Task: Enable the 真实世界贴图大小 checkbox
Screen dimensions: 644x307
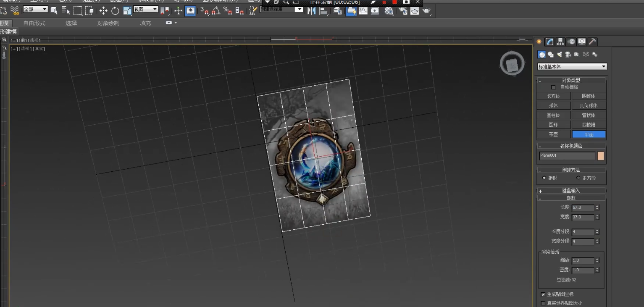Action: coord(543,303)
